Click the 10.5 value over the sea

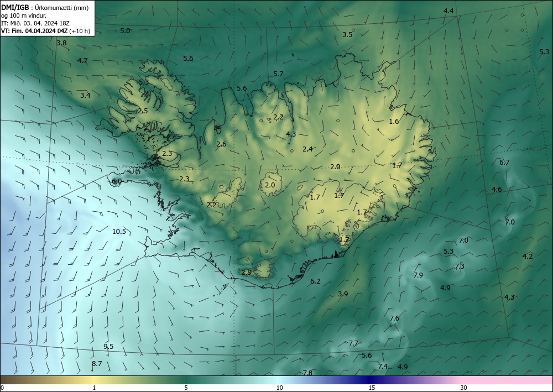pyautogui.click(x=119, y=232)
